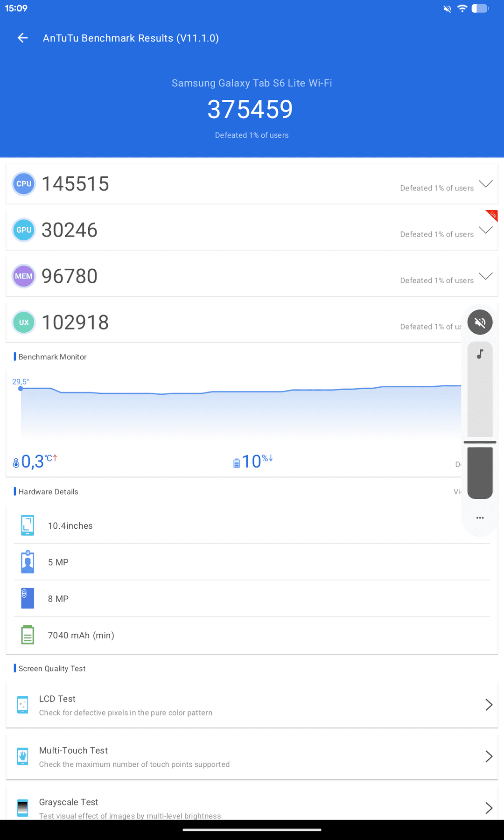Tap the battery capacity icon
The image size is (504, 840).
[28, 635]
